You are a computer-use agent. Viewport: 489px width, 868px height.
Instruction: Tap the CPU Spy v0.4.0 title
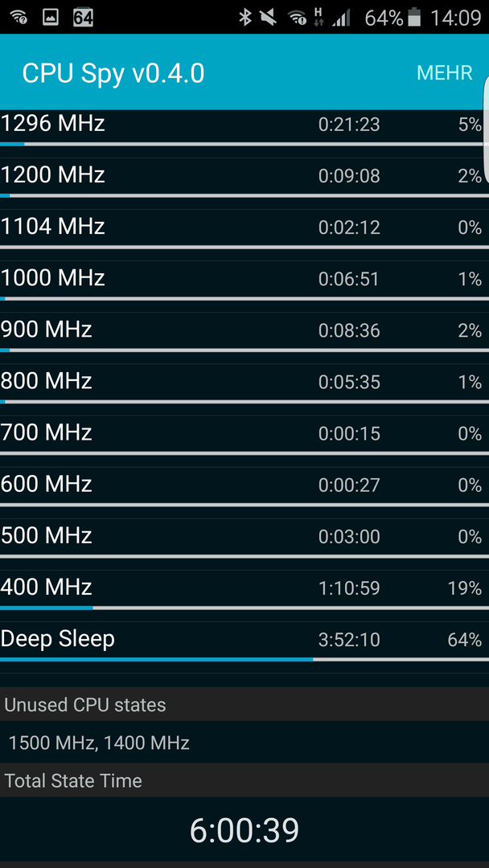[x=113, y=73]
